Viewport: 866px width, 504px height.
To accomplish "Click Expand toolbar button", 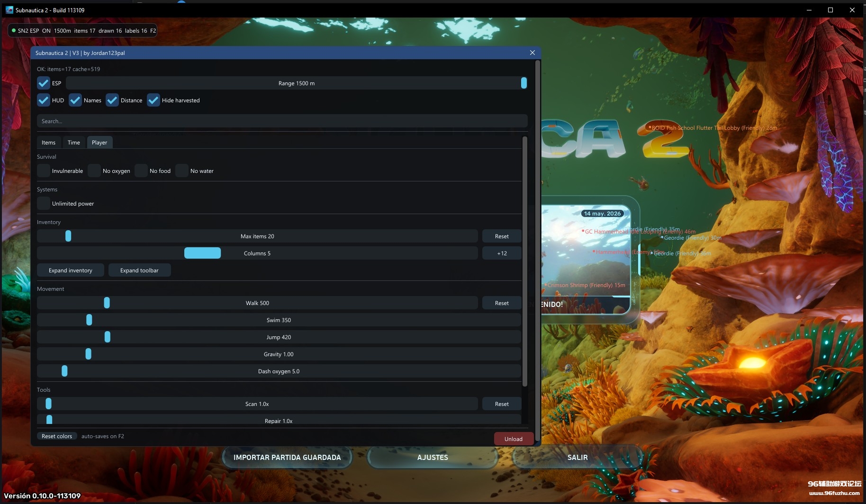I will (x=139, y=270).
